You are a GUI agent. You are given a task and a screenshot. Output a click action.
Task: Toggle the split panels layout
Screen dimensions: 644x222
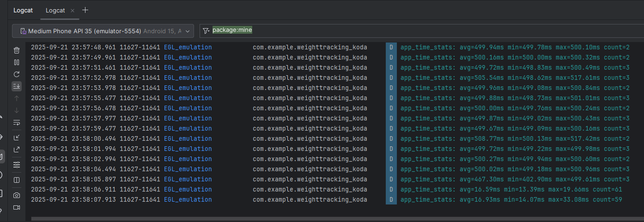(17, 180)
